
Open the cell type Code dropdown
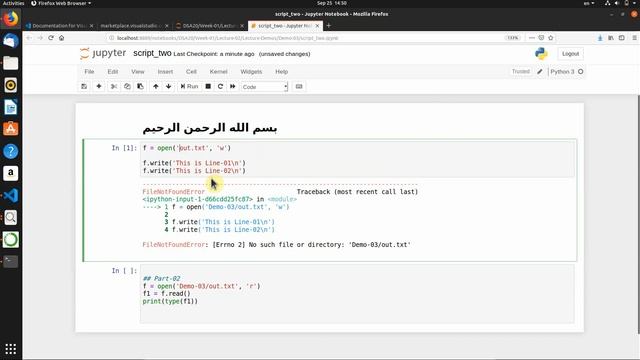coord(264,87)
